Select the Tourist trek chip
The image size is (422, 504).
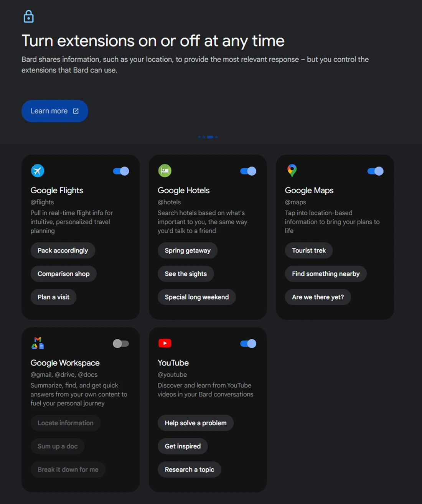tap(309, 250)
